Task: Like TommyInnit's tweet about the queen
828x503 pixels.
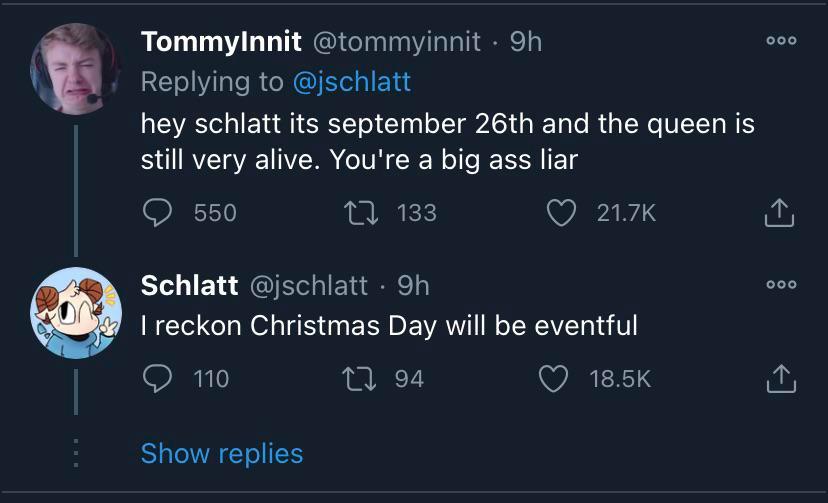Action: click(x=564, y=212)
